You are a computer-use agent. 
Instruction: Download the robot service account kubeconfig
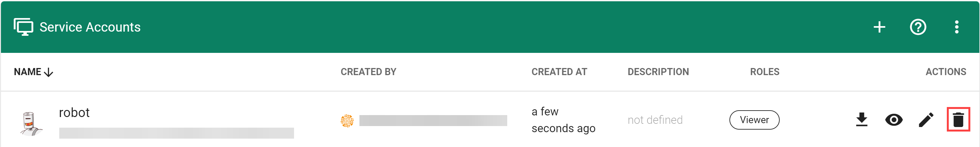point(862,120)
